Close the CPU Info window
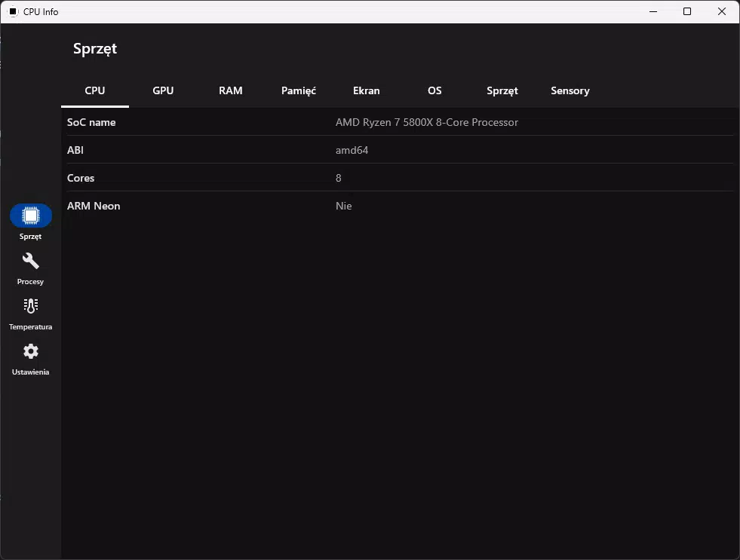The width and height of the screenshot is (740, 560). click(x=722, y=12)
